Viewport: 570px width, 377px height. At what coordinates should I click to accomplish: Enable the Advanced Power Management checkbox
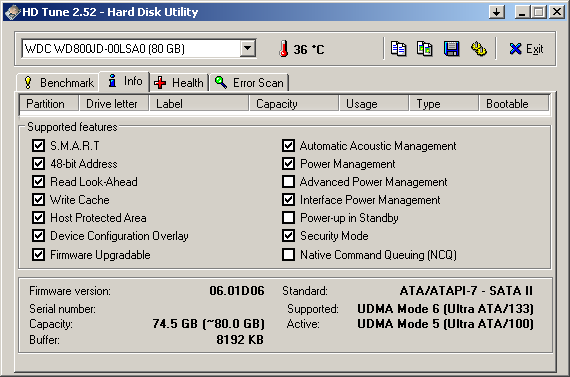pyautogui.click(x=288, y=181)
